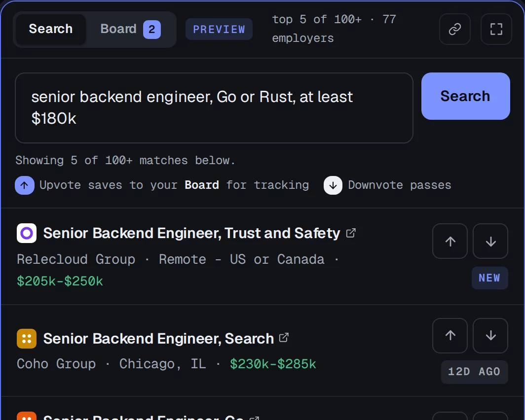Click the Board count badge showing 2

(x=151, y=30)
